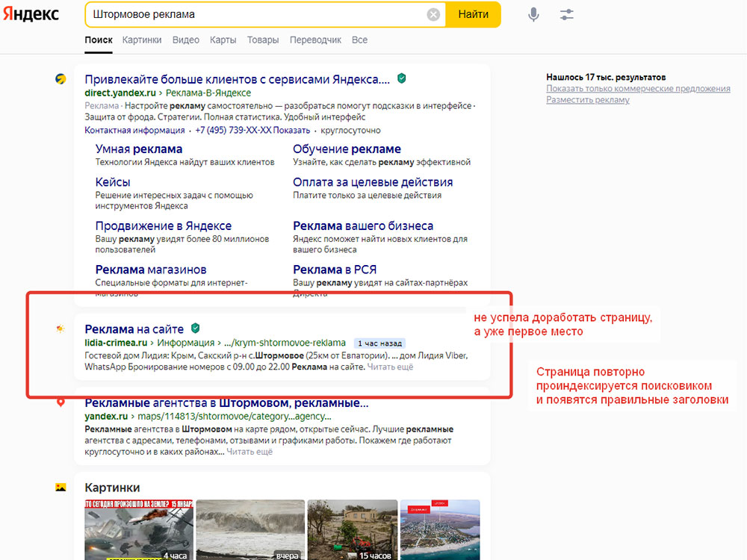747x560 pixels.
Task: Click the text about более 80 миллионов пользователей
Action: (182, 244)
